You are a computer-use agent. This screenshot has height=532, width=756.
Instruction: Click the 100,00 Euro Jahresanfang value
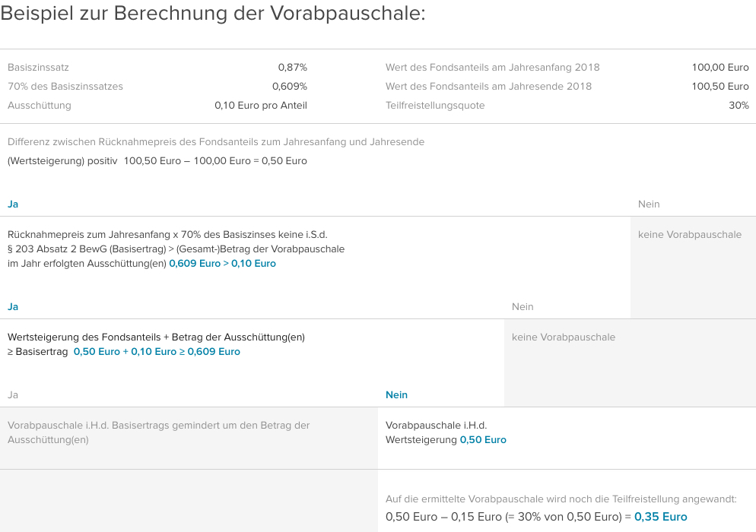(719, 68)
